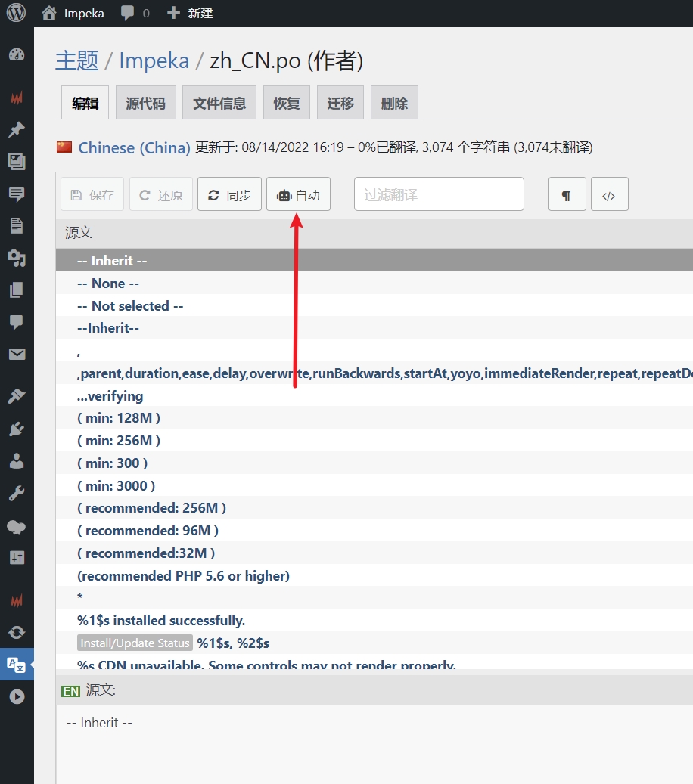Image resolution: width=693 pixels, height=784 pixels.
Task: Collapse the sidebar menu with the play-arrow icon
Action: (x=17, y=696)
